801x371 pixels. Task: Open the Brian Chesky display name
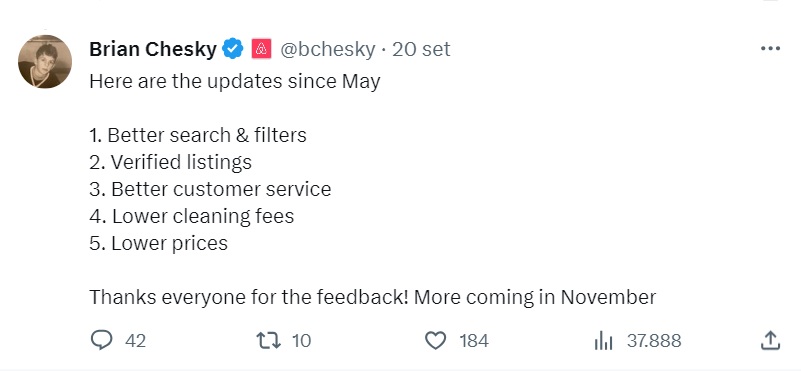[153, 49]
